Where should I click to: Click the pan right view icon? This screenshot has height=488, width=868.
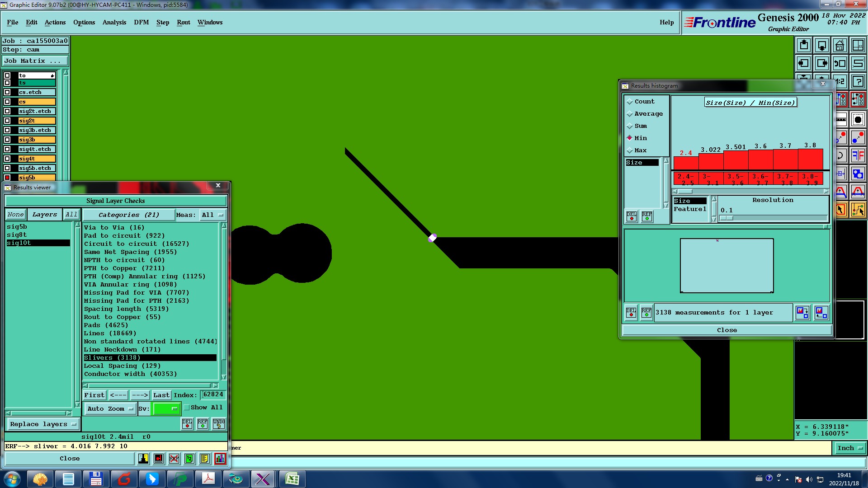822,63
